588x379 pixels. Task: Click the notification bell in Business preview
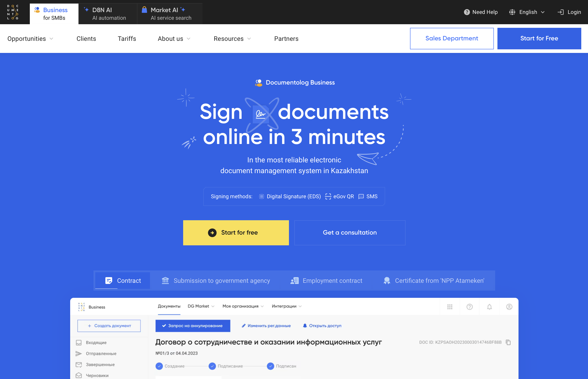pos(489,307)
